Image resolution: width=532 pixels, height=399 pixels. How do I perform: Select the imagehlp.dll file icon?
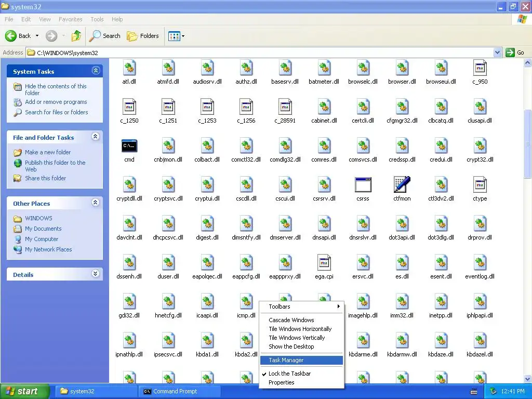tap(363, 302)
